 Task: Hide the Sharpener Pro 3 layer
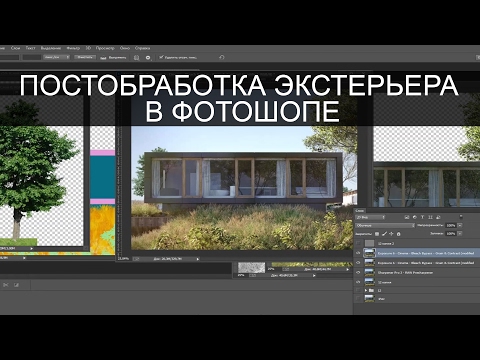tap(358, 272)
